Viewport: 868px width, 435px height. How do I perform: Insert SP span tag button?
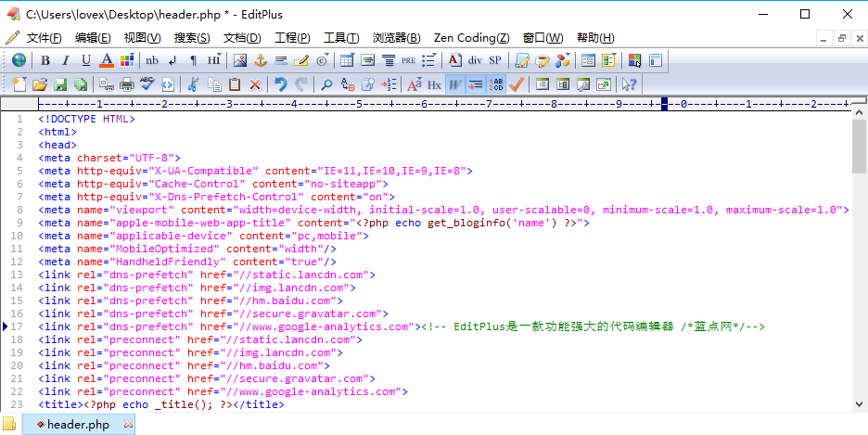click(x=495, y=59)
